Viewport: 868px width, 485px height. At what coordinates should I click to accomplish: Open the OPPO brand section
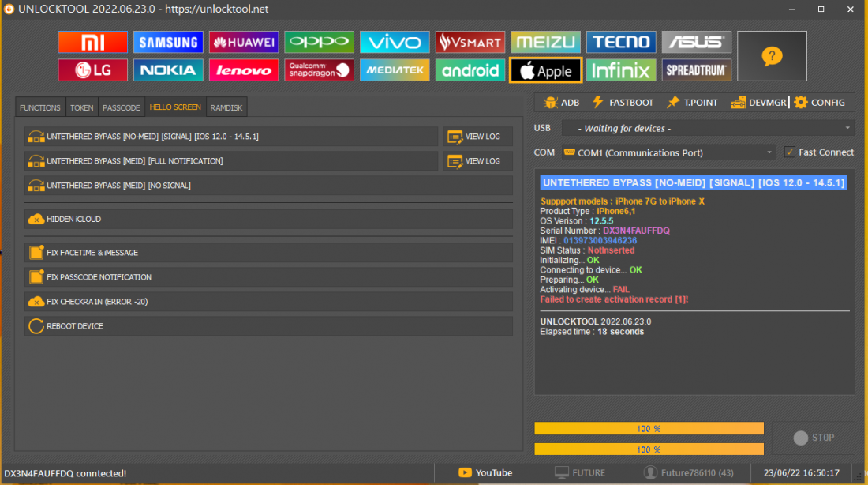(x=319, y=42)
